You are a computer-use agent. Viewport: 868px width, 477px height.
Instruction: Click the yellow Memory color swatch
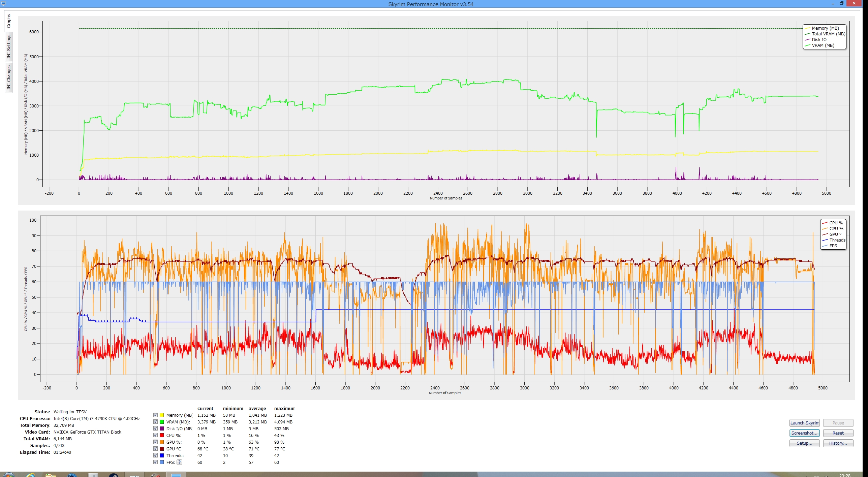coord(162,415)
